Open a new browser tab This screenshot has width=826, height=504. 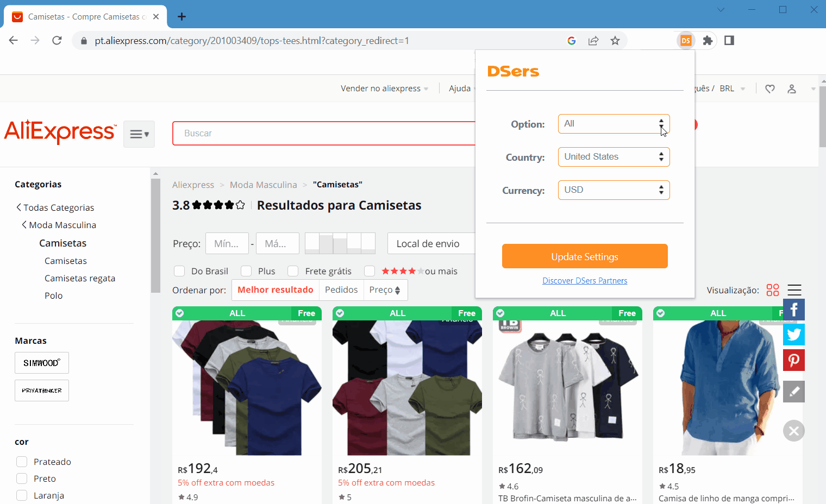(x=182, y=17)
